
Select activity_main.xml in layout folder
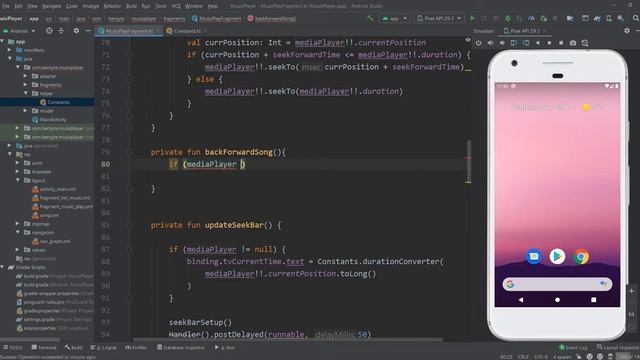(54, 189)
